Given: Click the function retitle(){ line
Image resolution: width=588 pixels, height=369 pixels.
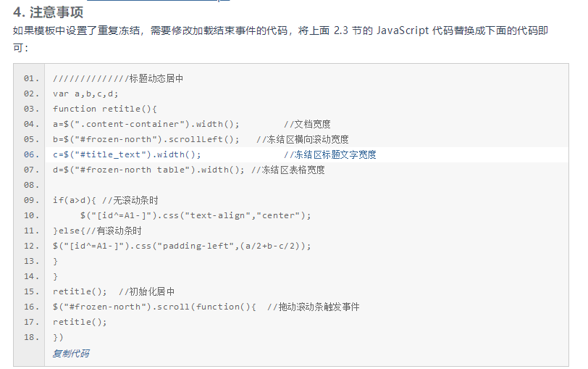Looking at the screenshot, I should (104, 109).
